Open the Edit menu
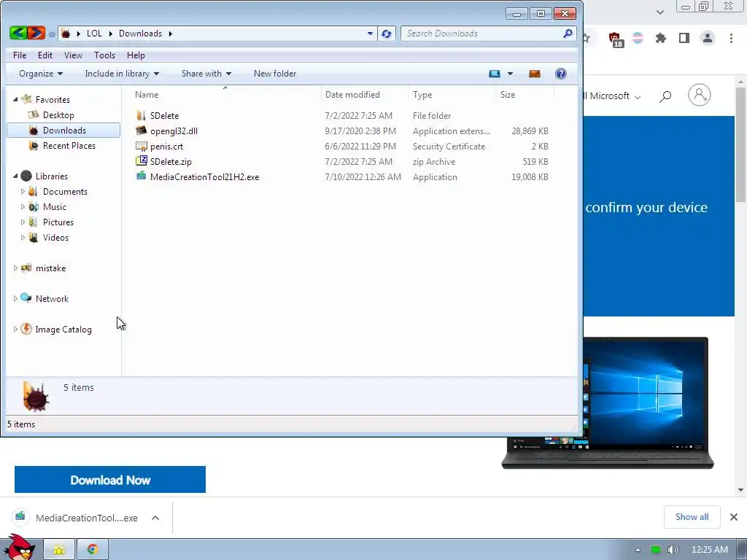Screen dimensions: 747x560 click(45, 55)
